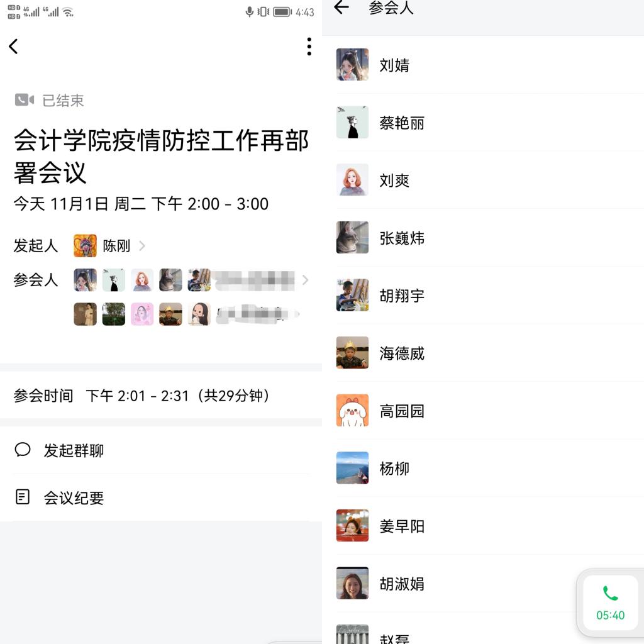Screen dimensions: 644x644
Task: Tap 陈刚's organizer avatar
Action: click(85, 246)
